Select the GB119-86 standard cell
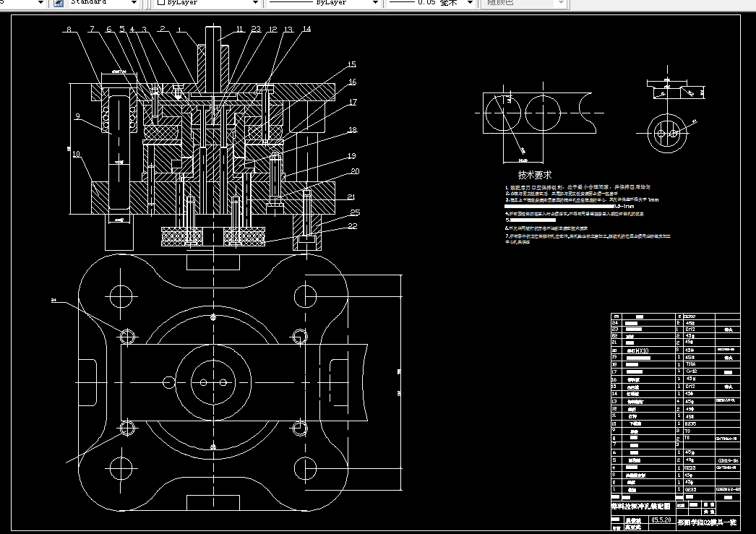756x534 pixels. (x=728, y=461)
